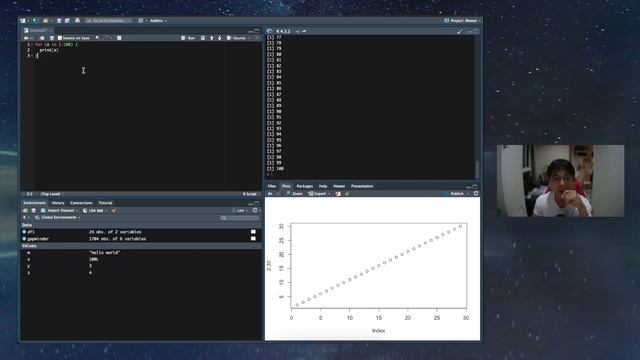
Task: Refresh the Environment pane
Action: click(x=255, y=211)
